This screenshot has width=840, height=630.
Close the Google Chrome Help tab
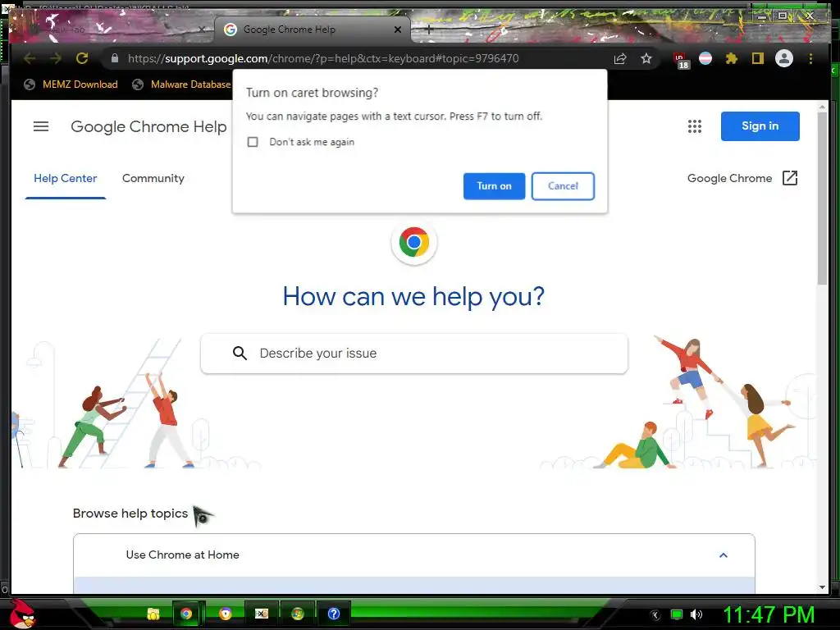coord(398,30)
